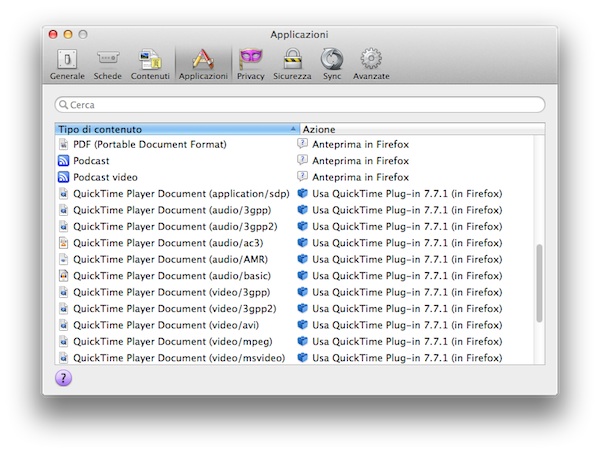Viewport: 600px width, 454px height.
Task: Click the RSS icon beside Podcast video
Action: 64,177
